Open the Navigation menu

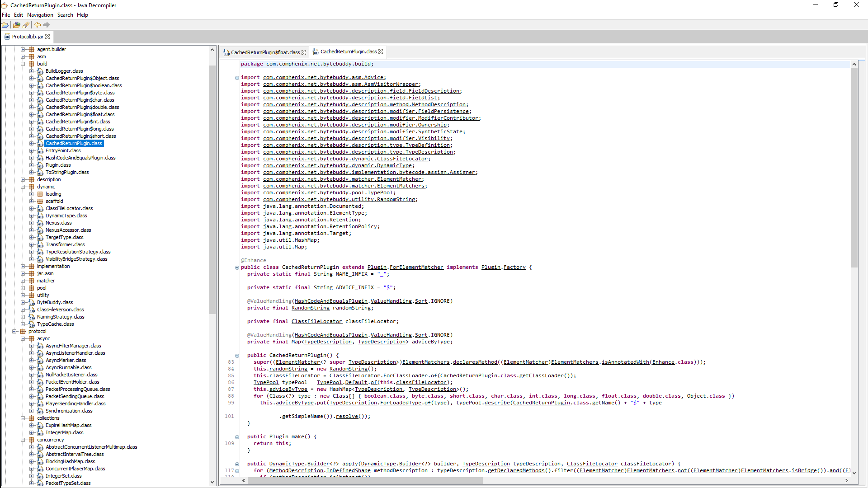point(40,15)
